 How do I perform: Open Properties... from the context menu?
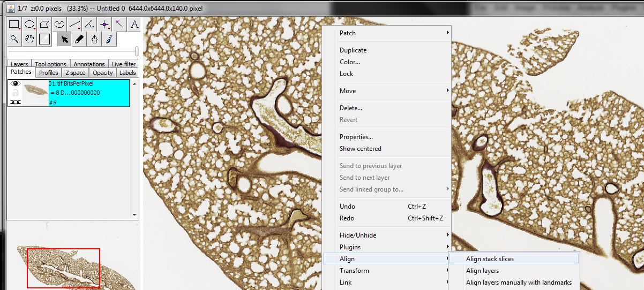(356, 137)
